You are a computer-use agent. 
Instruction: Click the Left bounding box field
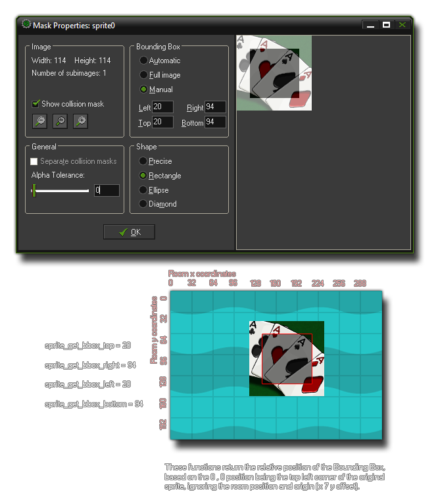(162, 107)
